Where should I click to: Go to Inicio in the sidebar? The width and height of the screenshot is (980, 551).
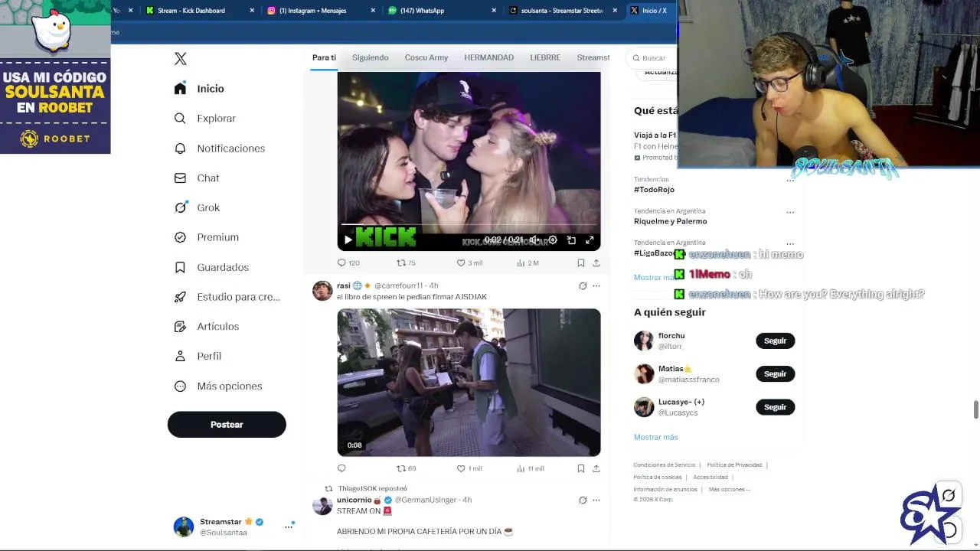pyautogui.click(x=199, y=89)
